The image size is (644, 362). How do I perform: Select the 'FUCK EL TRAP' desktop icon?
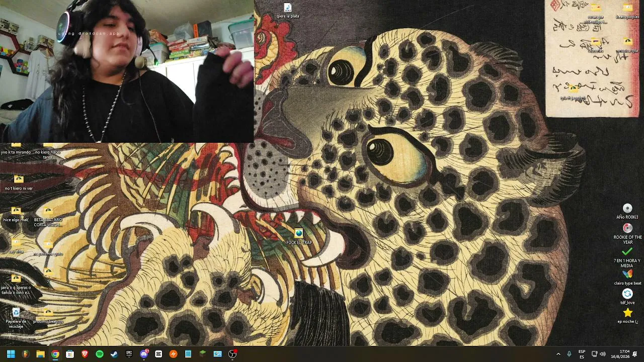click(x=299, y=236)
